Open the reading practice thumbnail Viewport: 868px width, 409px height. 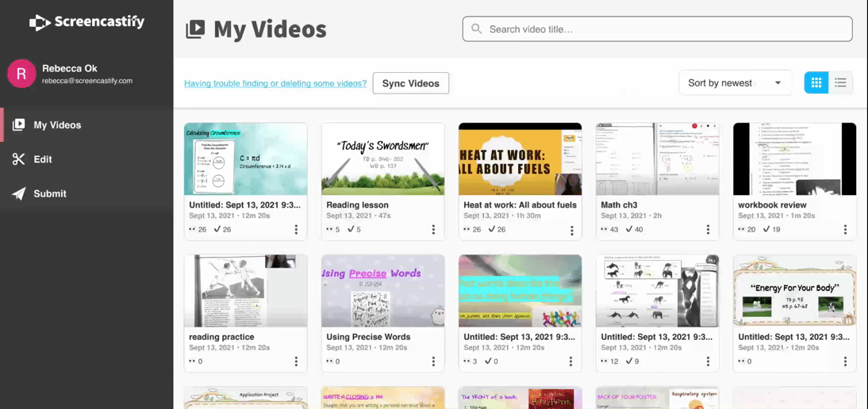pyautogui.click(x=245, y=291)
